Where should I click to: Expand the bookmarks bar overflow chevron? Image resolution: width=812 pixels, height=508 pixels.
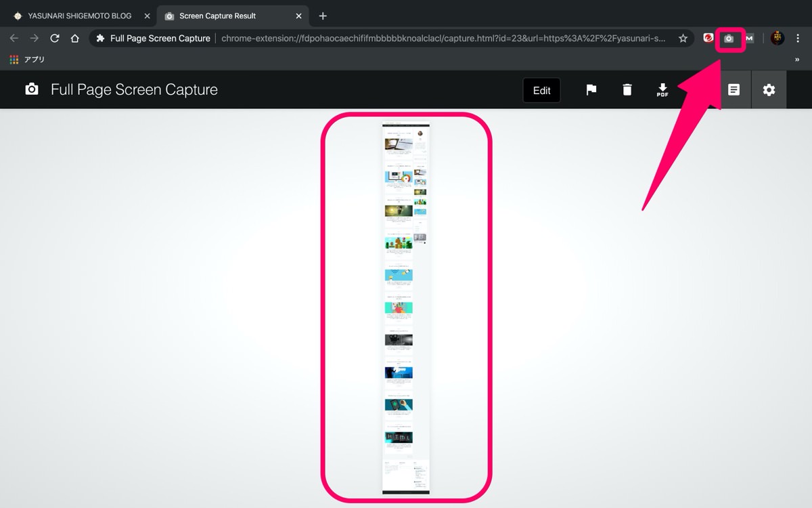[x=798, y=60]
